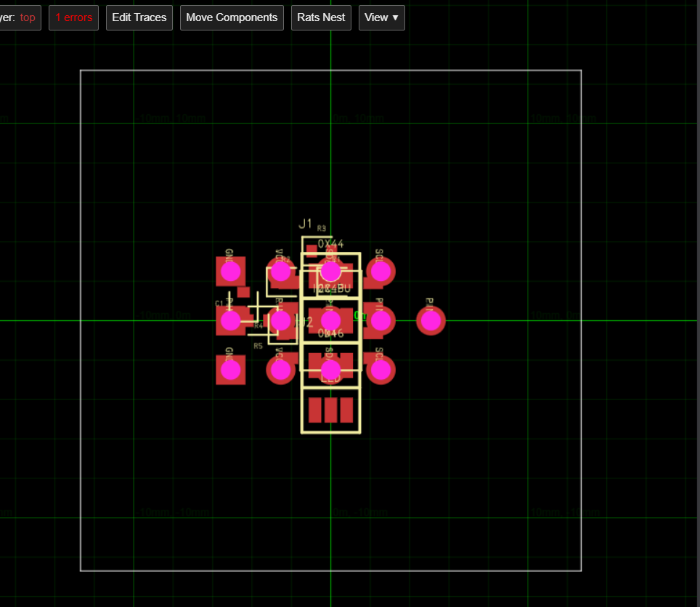The image size is (700, 607).
Task: Select the middle SMT pad of the bottom three
Action: pos(331,410)
